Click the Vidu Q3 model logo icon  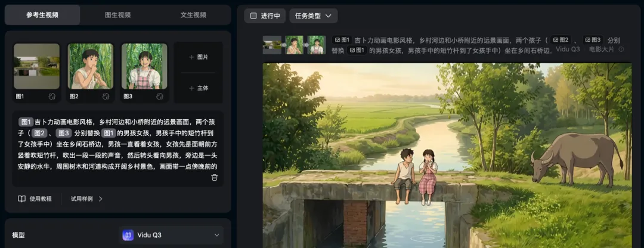click(128, 235)
